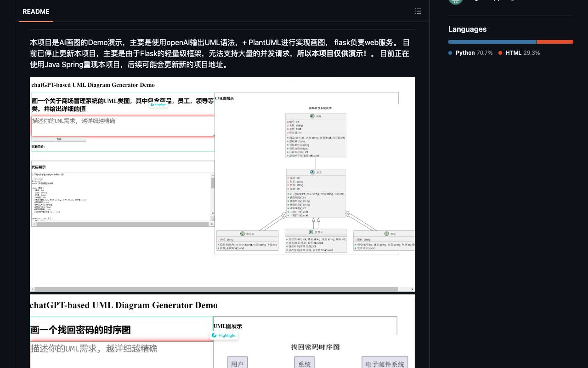Click the 找回密码时序图 diagram title
This screenshot has height=368, width=588.
tap(316, 347)
